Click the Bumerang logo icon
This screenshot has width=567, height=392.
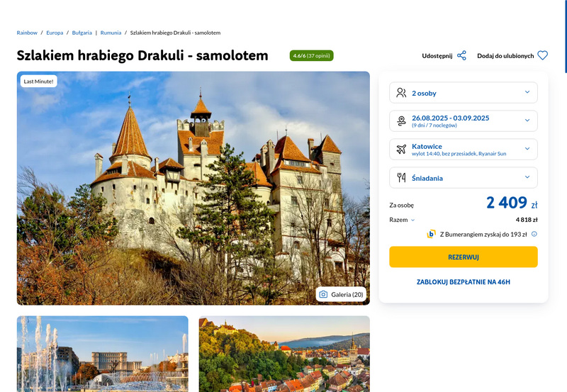(431, 234)
